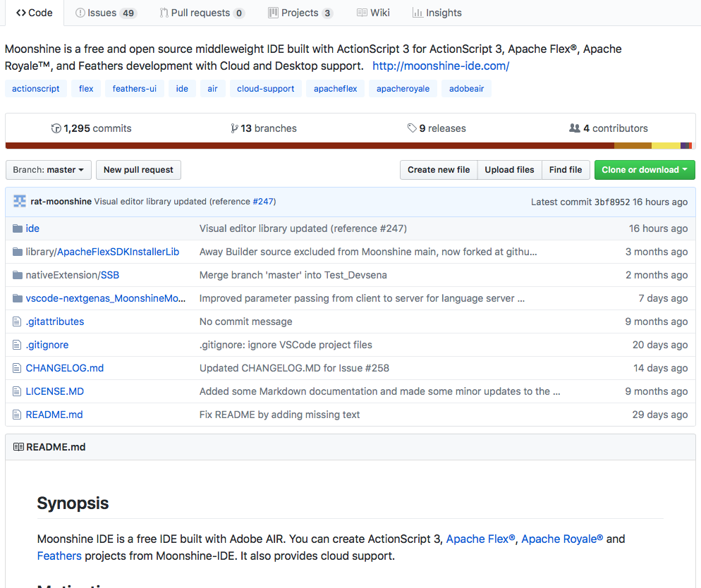Open the Code tab

coord(35,13)
